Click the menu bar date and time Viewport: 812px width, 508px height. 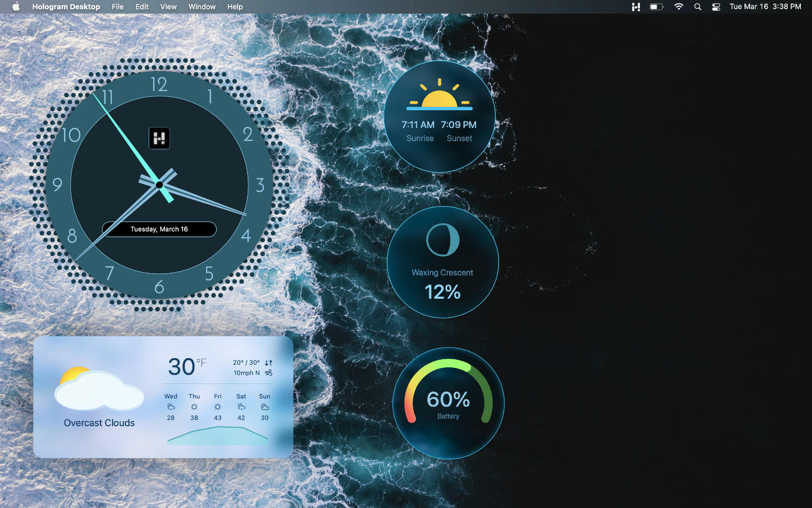pos(765,7)
